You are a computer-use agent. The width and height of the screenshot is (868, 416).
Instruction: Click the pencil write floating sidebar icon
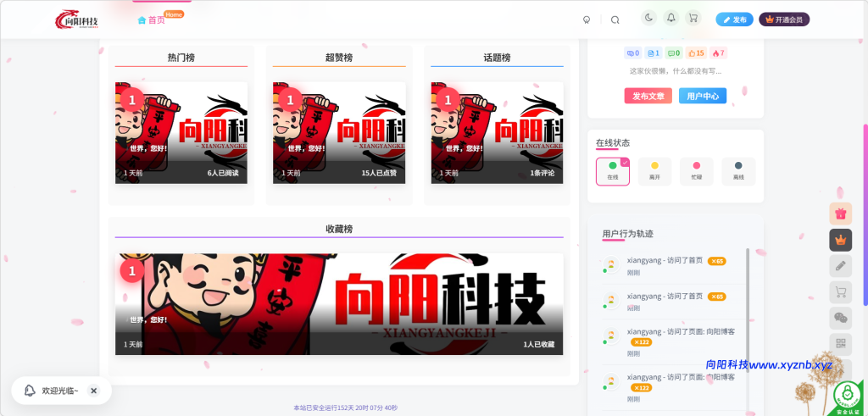(840, 265)
